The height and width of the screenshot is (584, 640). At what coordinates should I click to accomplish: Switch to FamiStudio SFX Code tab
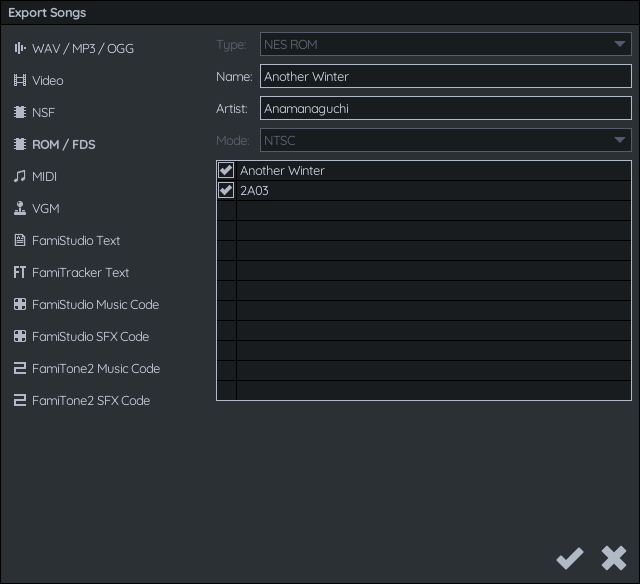click(82, 337)
